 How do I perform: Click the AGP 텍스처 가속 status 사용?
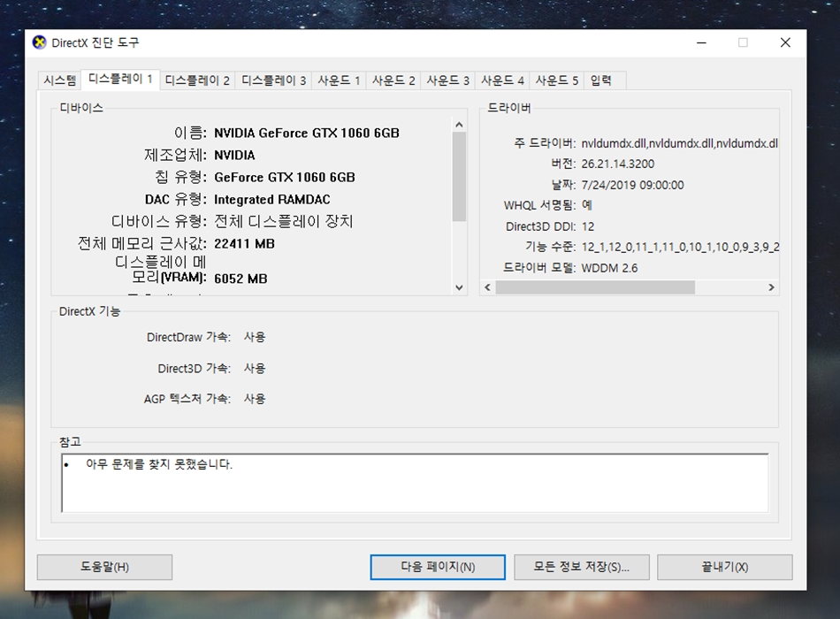(255, 399)
